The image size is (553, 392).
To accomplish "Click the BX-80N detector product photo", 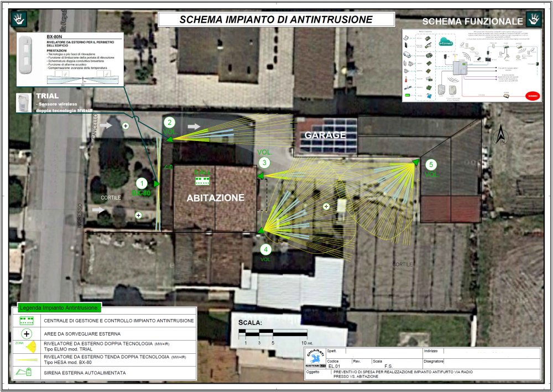I will (26, 55).
